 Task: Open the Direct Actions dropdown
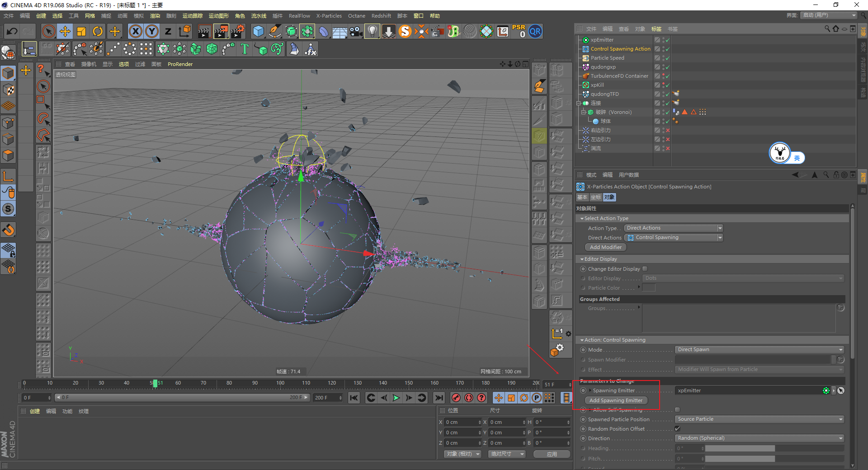674,238
